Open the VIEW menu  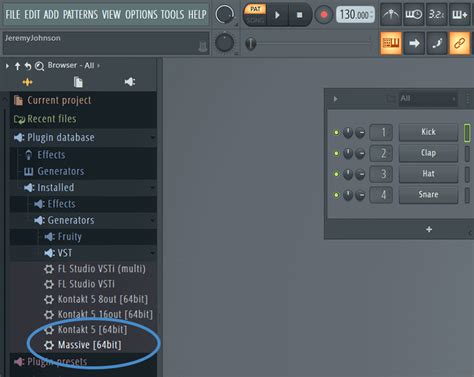[111, 14]
